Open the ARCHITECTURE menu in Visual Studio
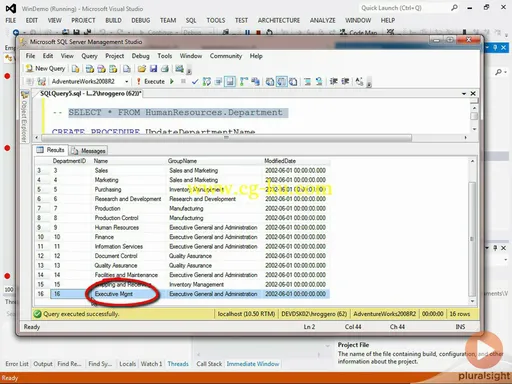Viewport: 512px width, 384px height. (x=279, y=21)
